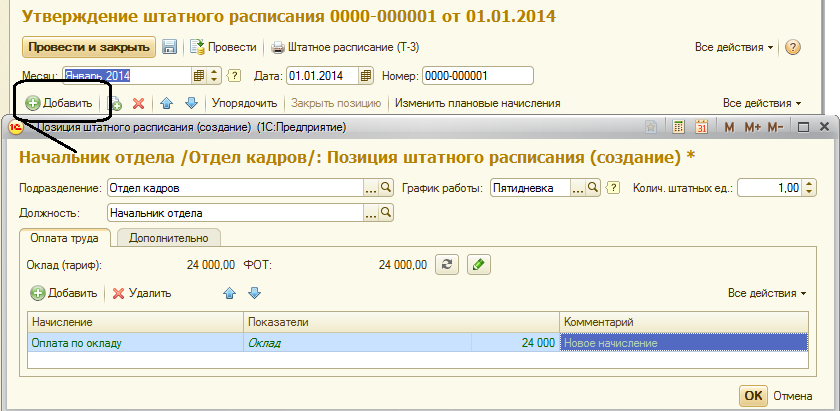Open top 'Все действия' menu beside help icon
This screenshot has width=840, height=411.
tap(734, 47)
